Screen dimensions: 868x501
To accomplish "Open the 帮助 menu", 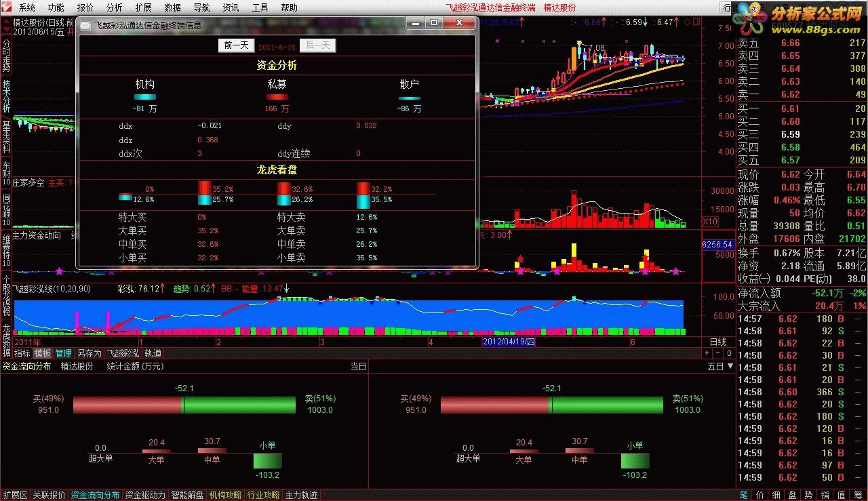I will click(290, 7).
